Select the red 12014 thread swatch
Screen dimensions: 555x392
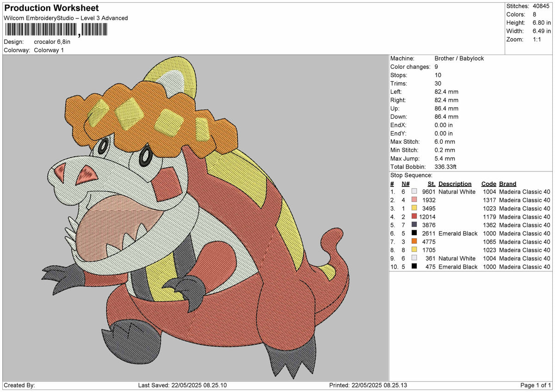click(414, 217)
